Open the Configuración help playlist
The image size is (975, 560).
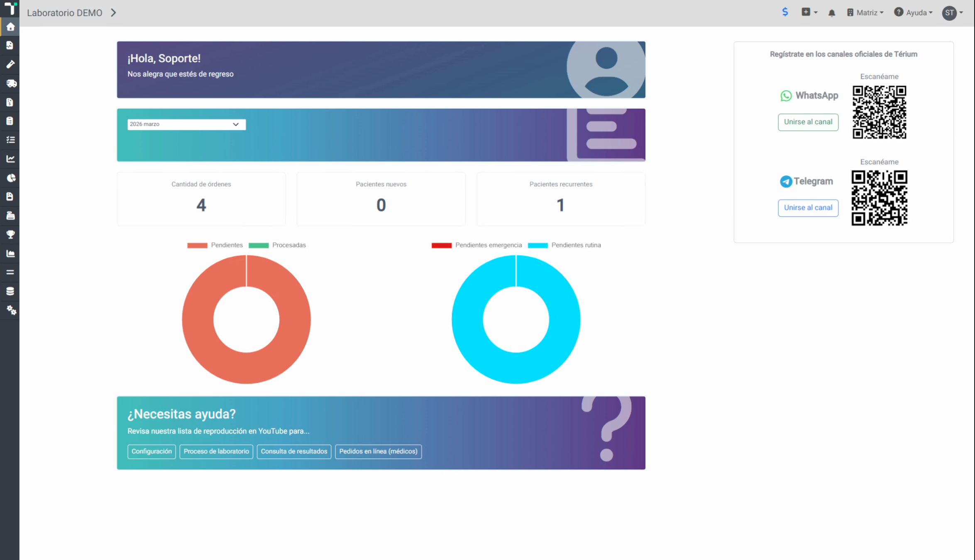click(x=152, y=451)
